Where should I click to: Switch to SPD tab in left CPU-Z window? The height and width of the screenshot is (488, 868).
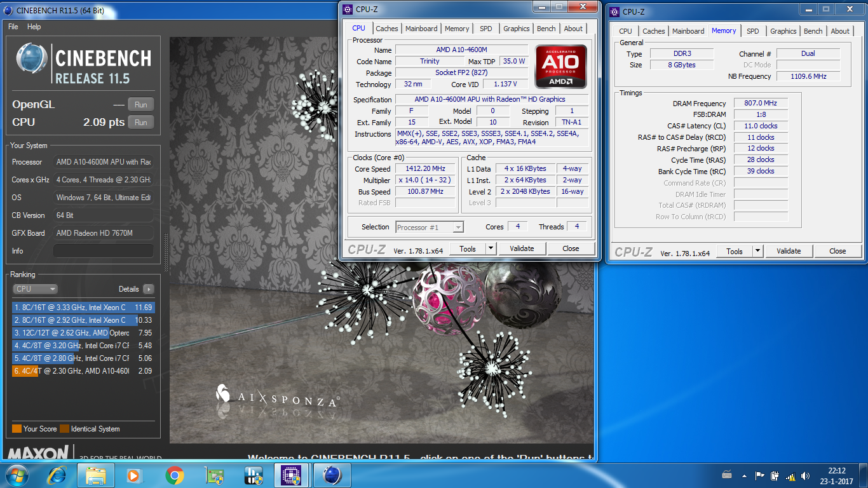[486, 29]
